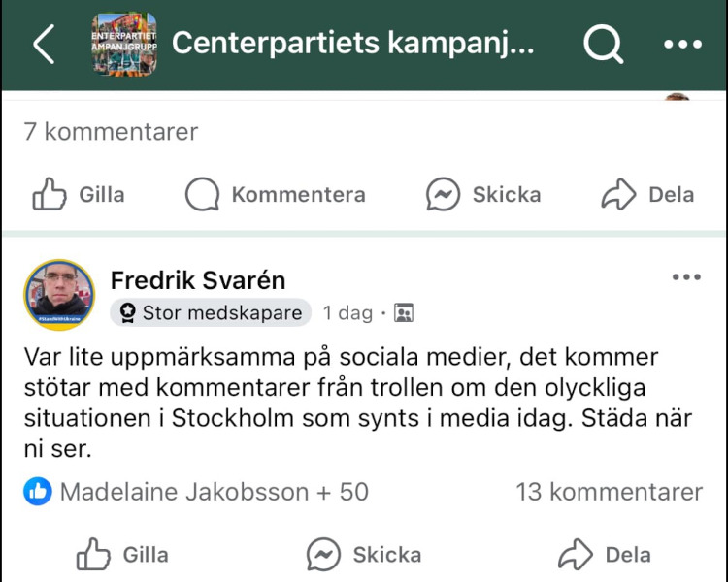728x582 pixels.
Task: Open the Centerpartiets kampanj group title
Action: coord(352,45)
